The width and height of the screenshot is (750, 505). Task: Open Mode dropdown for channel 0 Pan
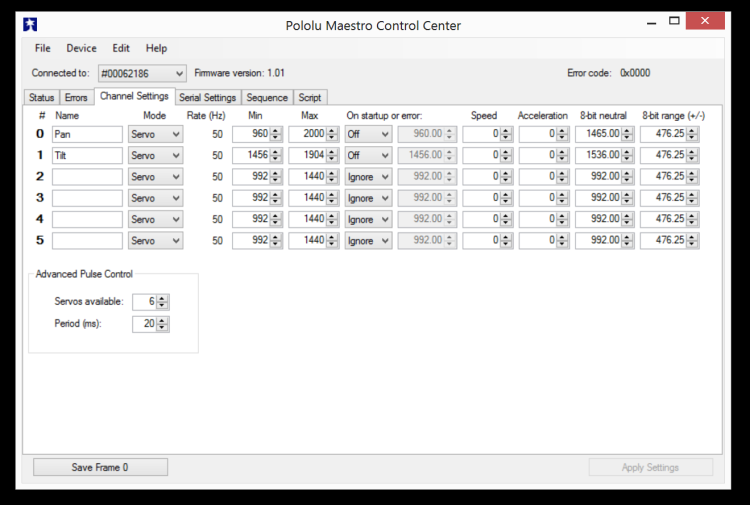pyautogui.click(x=155, y=134)
